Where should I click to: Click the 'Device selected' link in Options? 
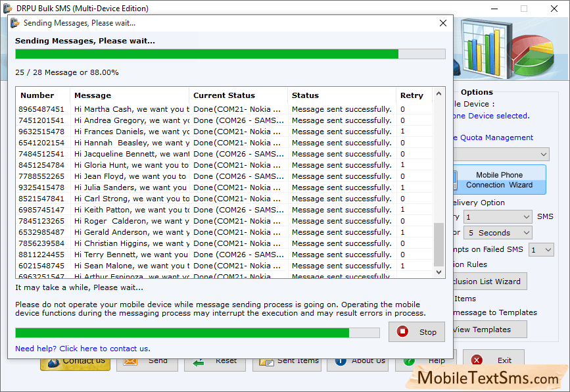[x=492, y=116]
